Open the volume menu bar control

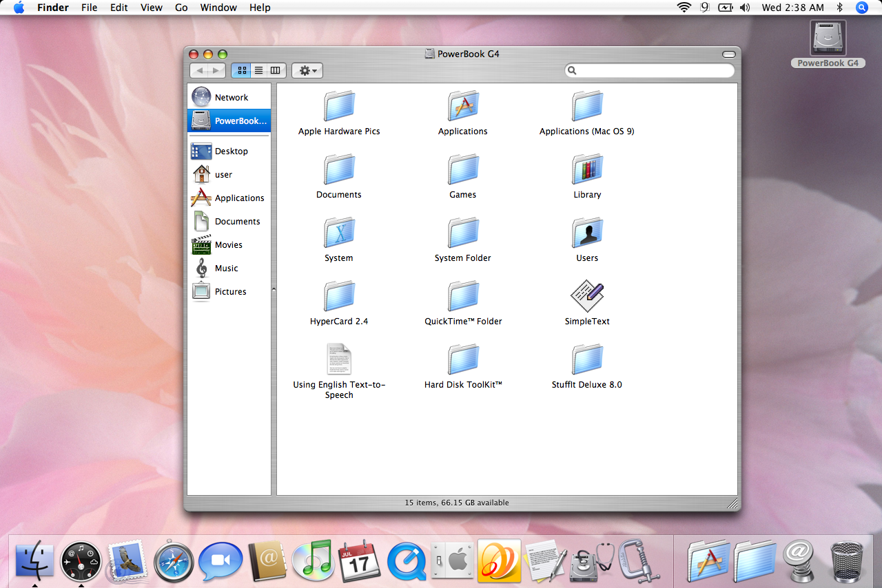point(745,8)
